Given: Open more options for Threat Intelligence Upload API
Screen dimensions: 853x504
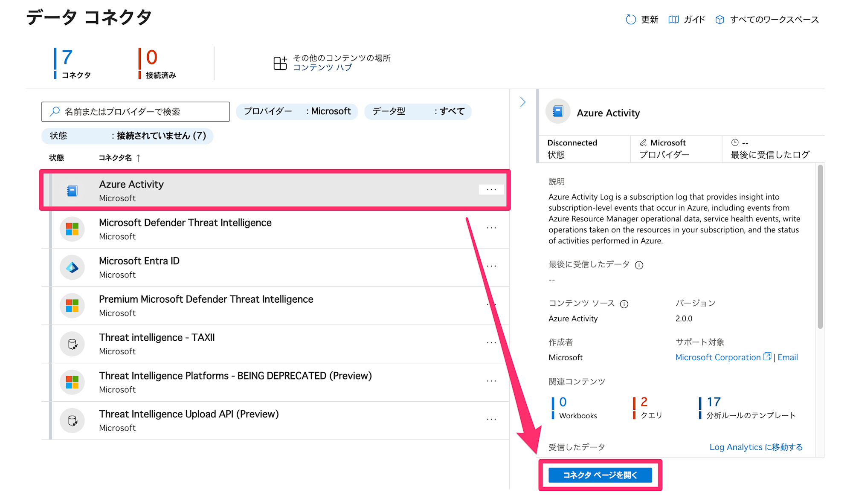Looking at the screenshot, I should click(x=491, y=419).
